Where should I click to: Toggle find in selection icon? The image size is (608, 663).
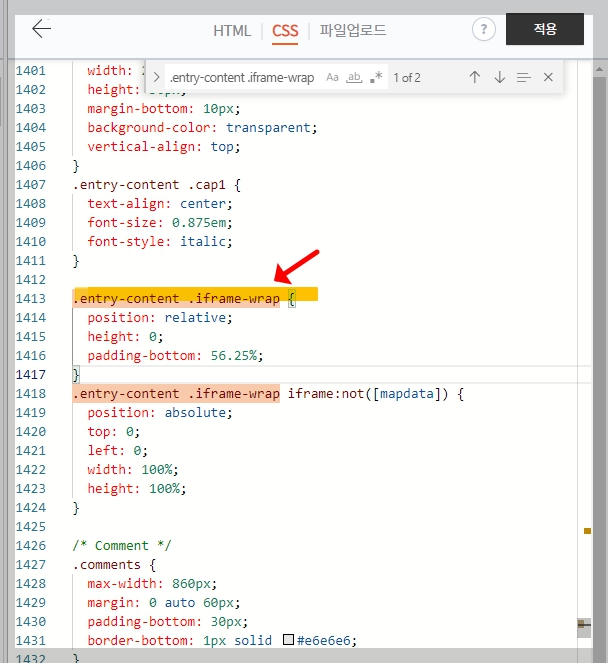pyautogui.click(x=523, y=77)
